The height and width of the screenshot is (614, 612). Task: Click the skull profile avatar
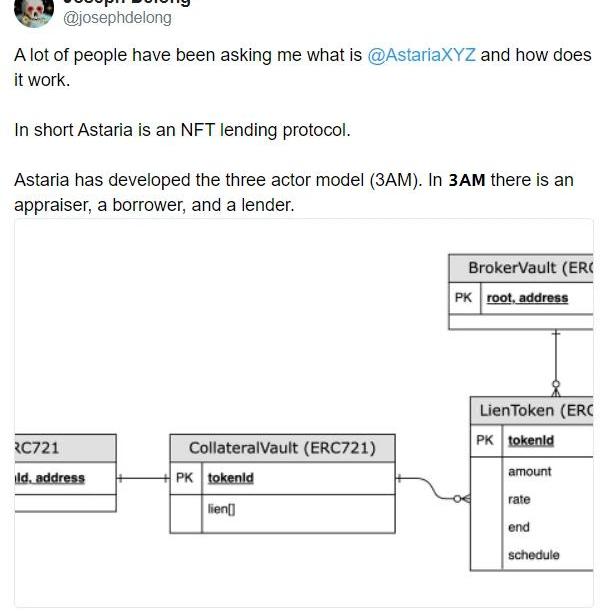tap(37, 11)
